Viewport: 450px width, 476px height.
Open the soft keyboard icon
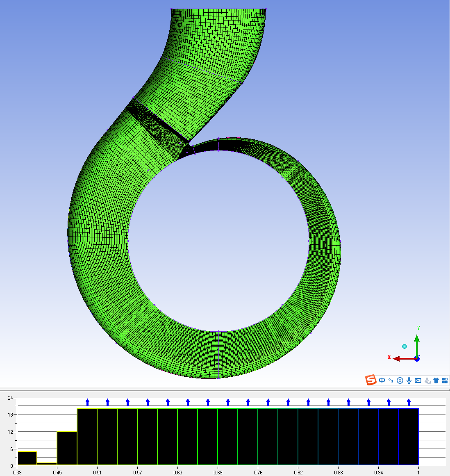(418, 380)
